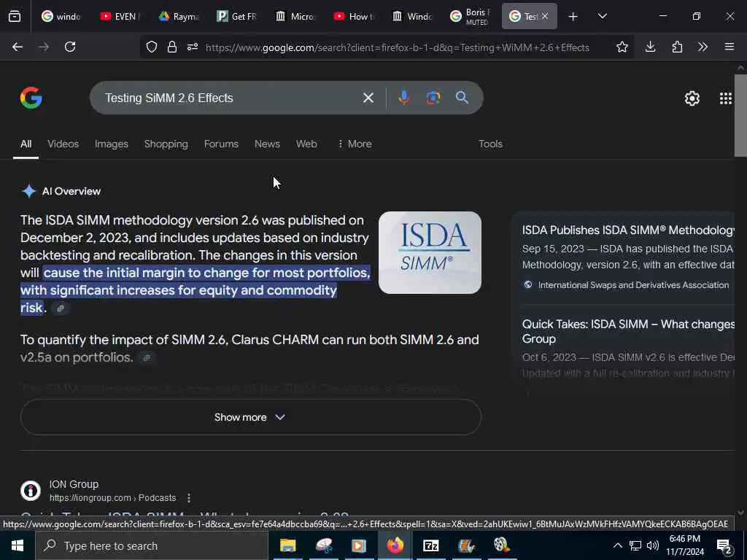Open Firefox from the taskbar

[395, 545]
